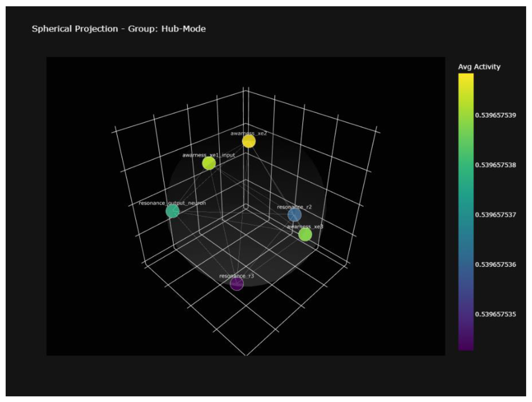Viewport: 532px width, 402px height.
Task: Click colorbar tick value 0.539657539
Action: pyautogui.click(x=495, y=115)
